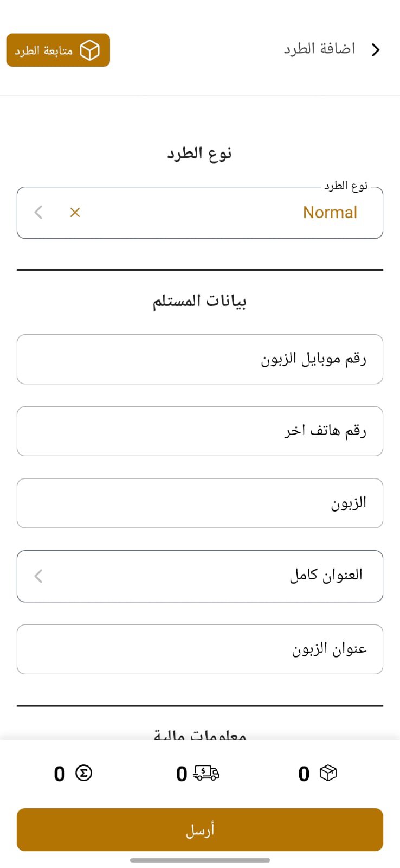Tap the بيانات المستلم section heading

point(199,301)
